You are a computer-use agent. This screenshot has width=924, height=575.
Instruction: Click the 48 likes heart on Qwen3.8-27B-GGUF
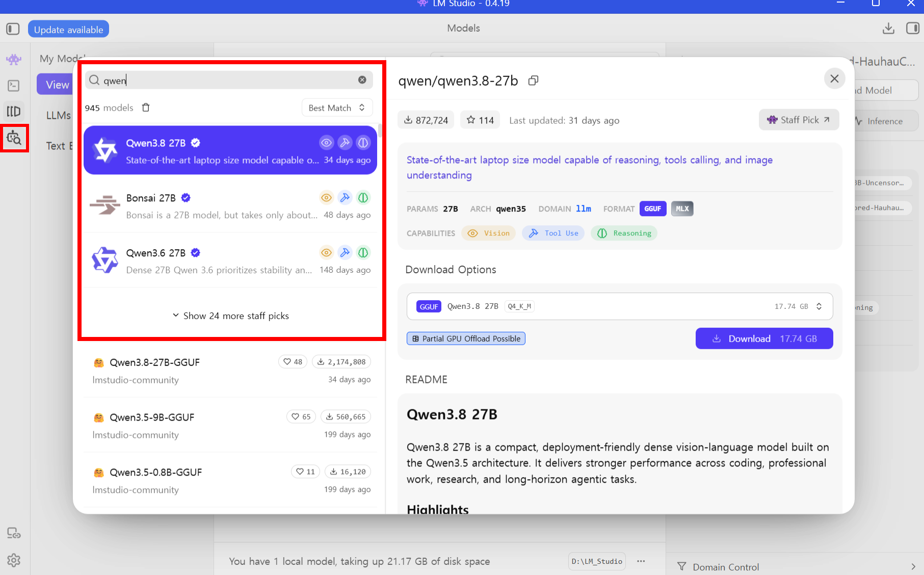(293, 362)
